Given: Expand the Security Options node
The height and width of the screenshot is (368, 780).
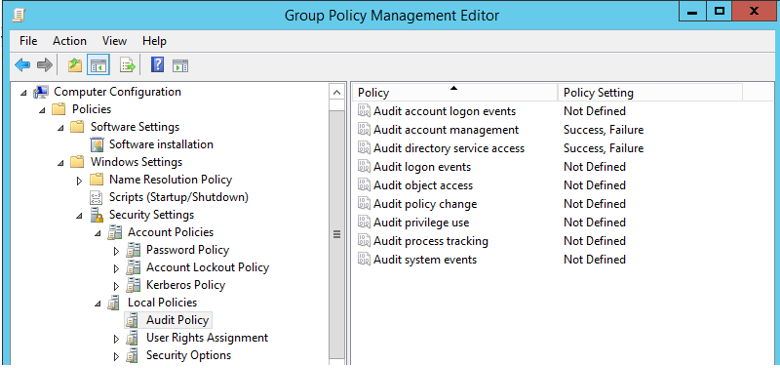Looking at the screenshot, I should pyautogui.click(x=117, y=356).
